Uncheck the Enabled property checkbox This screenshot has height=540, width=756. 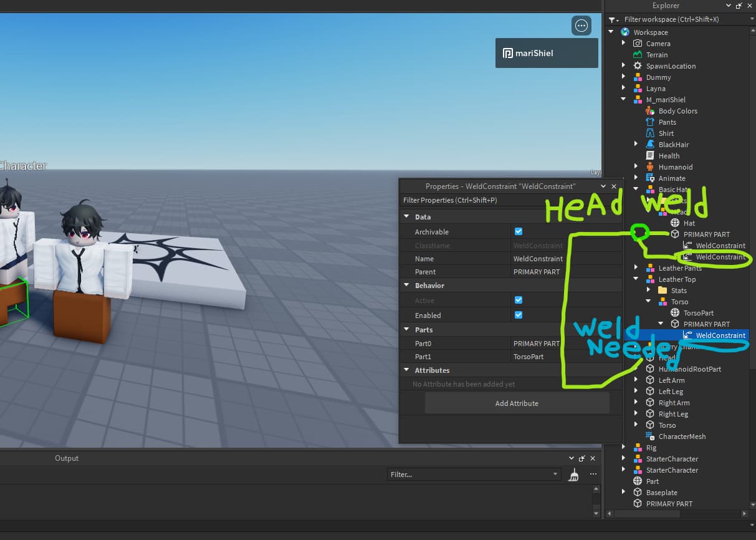[519, 315]
